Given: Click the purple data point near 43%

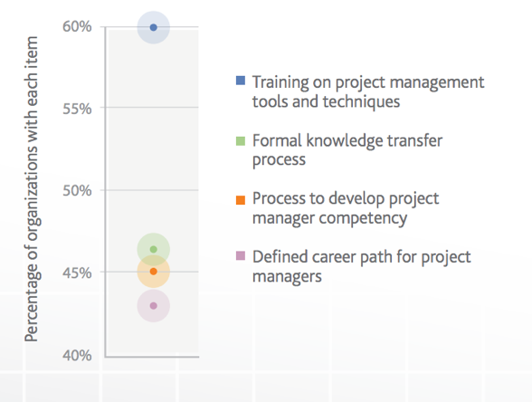Looking at the screenshot, I should coord(154,306).
